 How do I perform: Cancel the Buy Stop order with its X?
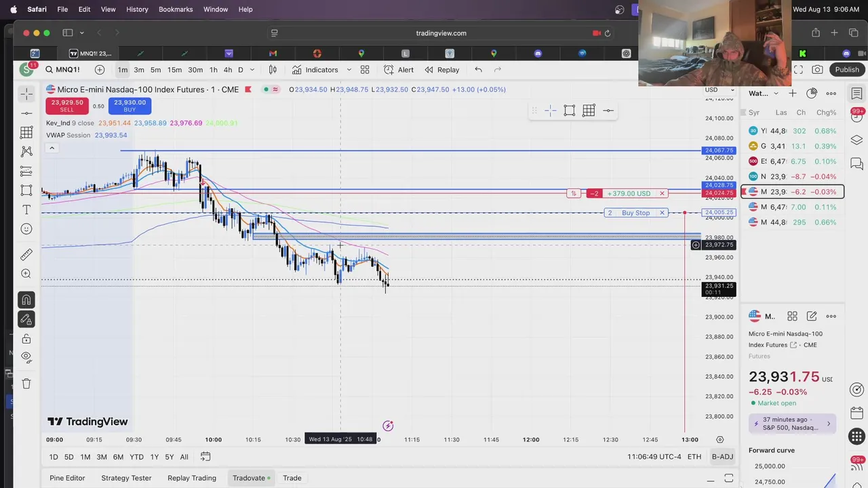662,213
